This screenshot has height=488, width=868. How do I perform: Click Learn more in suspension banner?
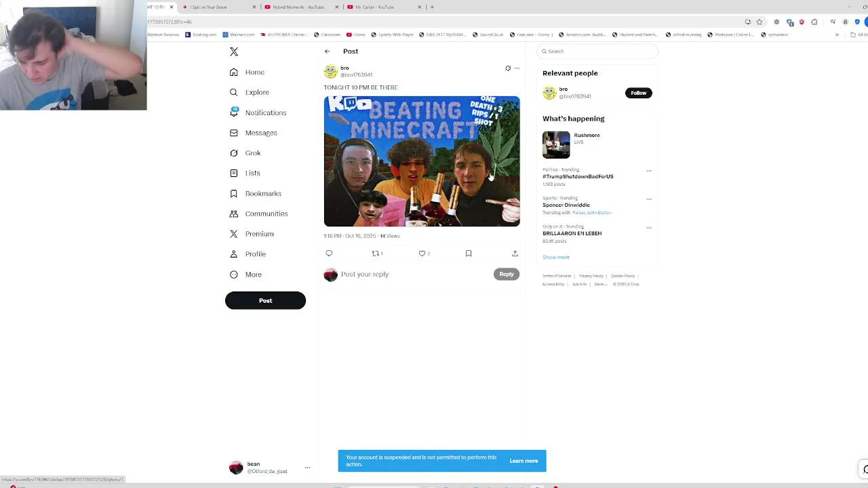coord(524,461)
